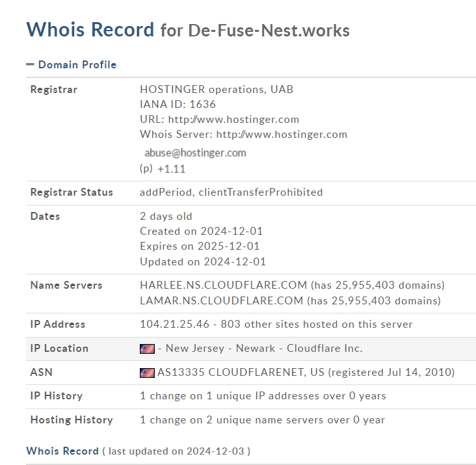476x465 pixels.
Task: Click the abuse@hostinger.com email image
Action: point(195,153)
